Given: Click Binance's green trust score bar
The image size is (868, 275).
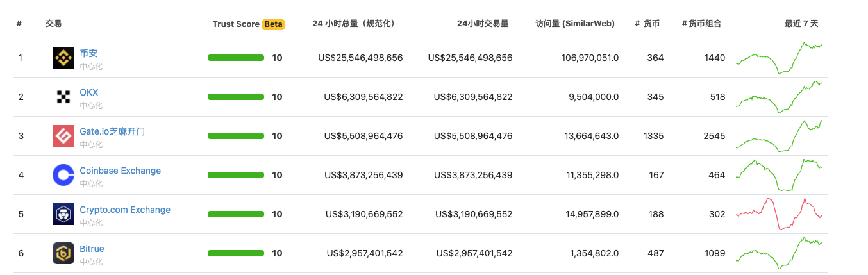Looking at the screenshot, I should (236, 58).
